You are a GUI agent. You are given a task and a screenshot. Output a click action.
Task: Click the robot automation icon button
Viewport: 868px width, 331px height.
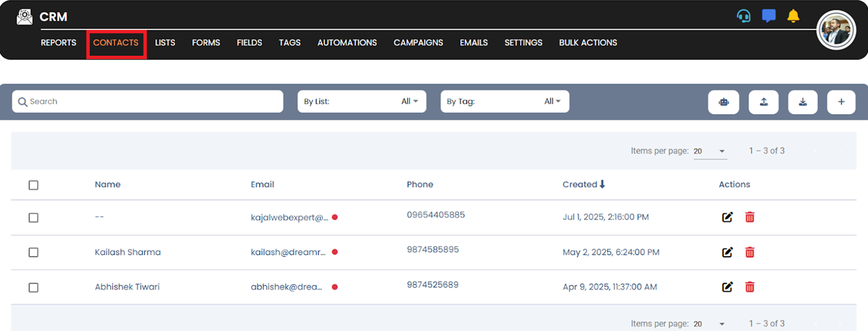[723, 102]
